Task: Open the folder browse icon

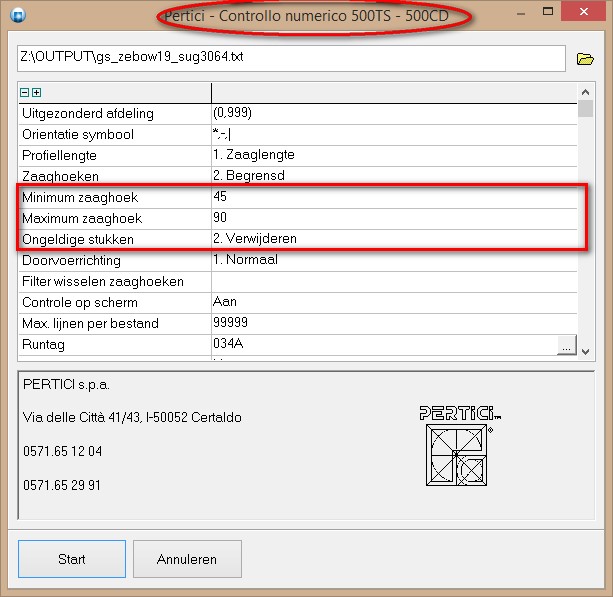Action: [x=585, y=59]
